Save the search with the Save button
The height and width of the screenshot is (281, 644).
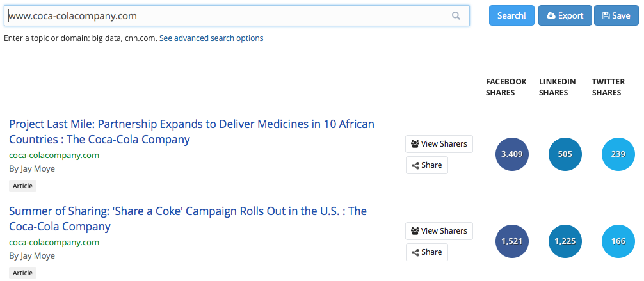tap(617, 16)
